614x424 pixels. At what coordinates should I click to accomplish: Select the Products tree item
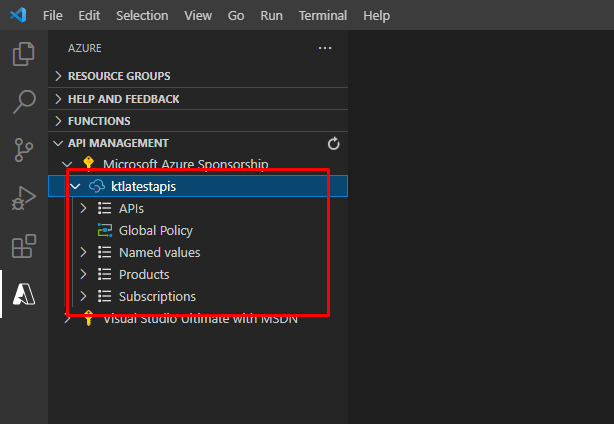[x=144, y=275]
